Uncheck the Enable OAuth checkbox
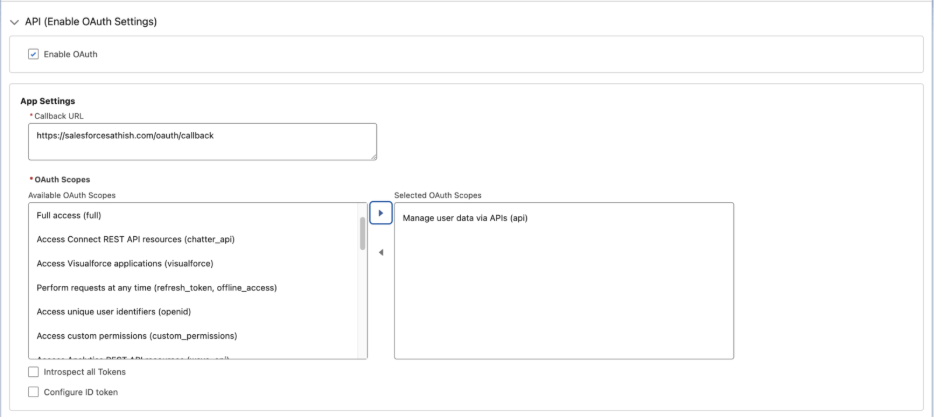Image resolution: width=936 pixels, height=417 pixels. [x=34, y=54]
